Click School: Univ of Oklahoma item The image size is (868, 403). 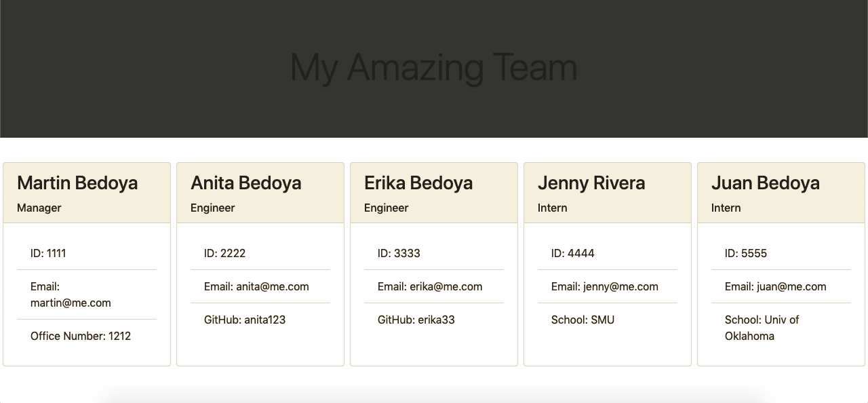[x=781, y=328]
